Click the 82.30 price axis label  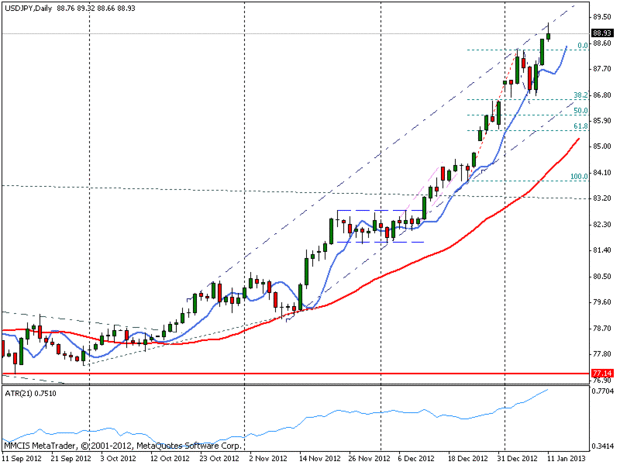pos(602,224)
